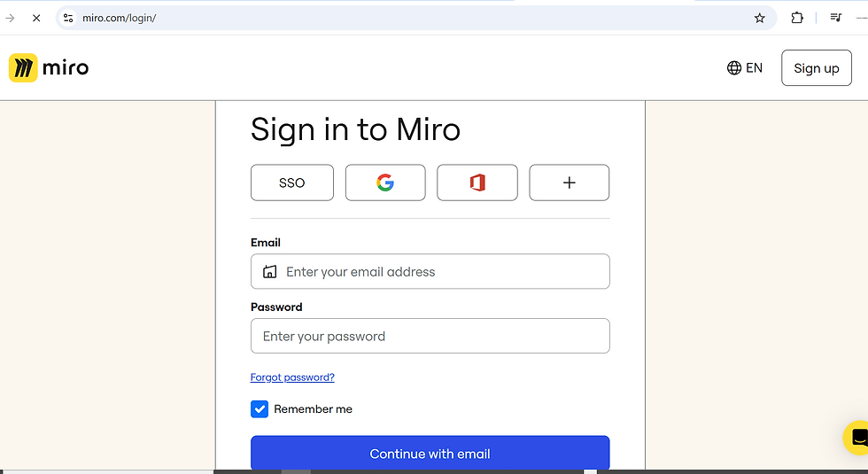The height and width of the screenshot is (474, 868).
Task: Open the chat support widget
Action: click(x=857, y=438)
